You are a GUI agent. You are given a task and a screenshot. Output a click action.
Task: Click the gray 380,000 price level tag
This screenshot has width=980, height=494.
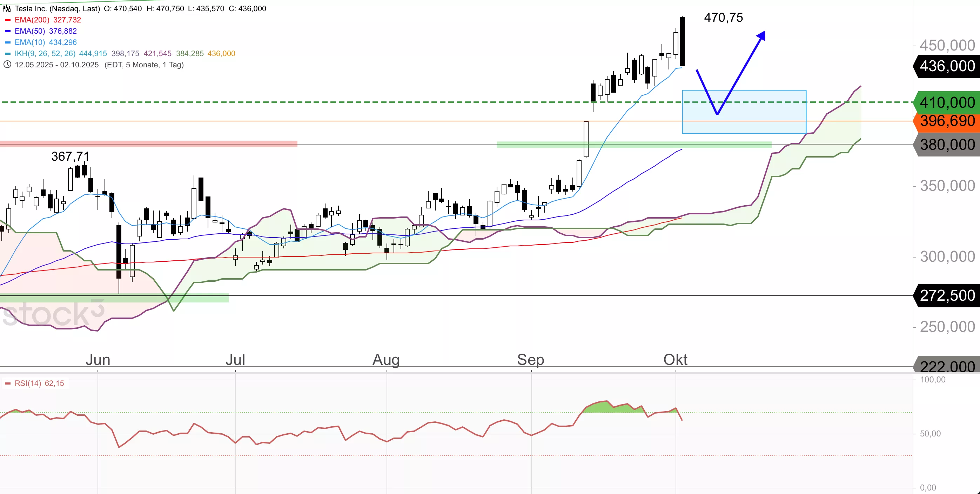[x=947, y=145]
